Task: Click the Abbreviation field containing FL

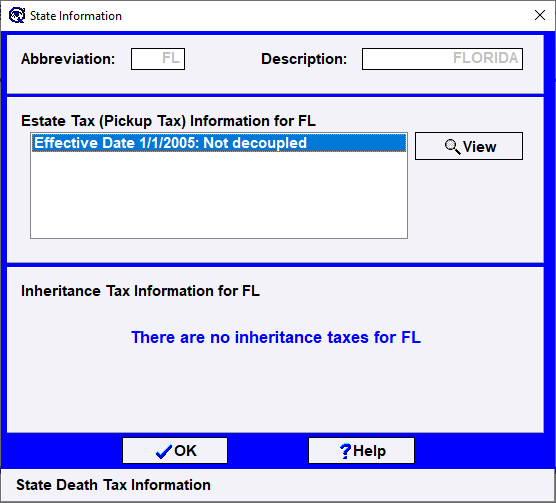Action: pyautogui.click(x=158, y=59)
